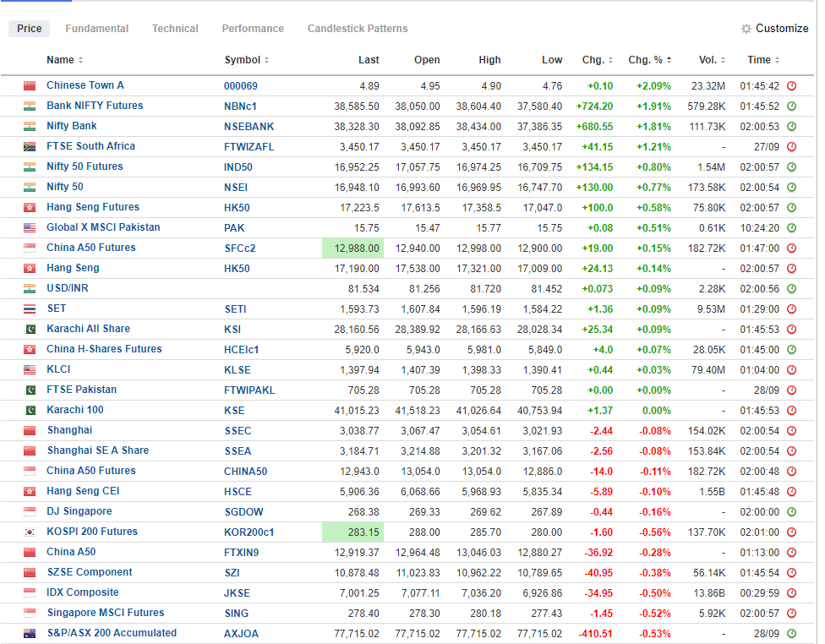The height and width of the screenshot is (644, 825).
Task: Open the Candlestick Patterns tab
Action: click(x=358, y=29)
